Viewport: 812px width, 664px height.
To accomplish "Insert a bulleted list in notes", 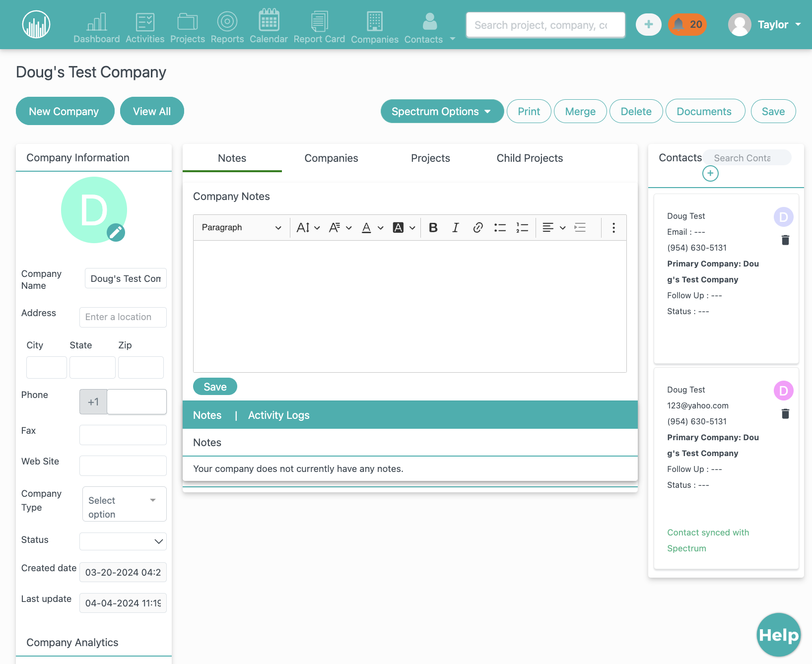I will click(500, 227).
